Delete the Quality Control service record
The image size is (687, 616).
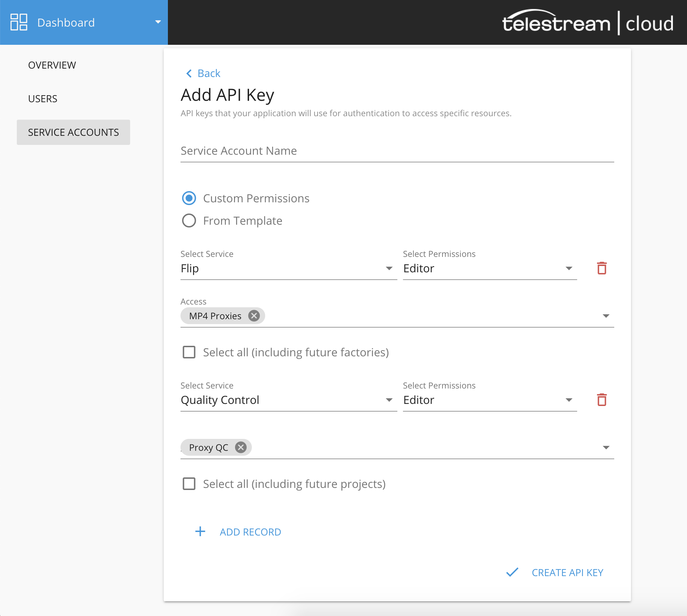pyautogui.click(x=602, y=400)
